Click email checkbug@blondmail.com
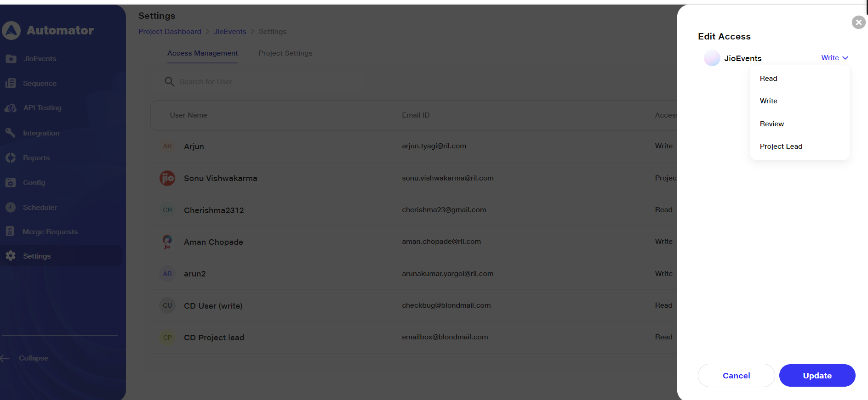This screenshot has height=400, width=868. [x=446, y=305]
